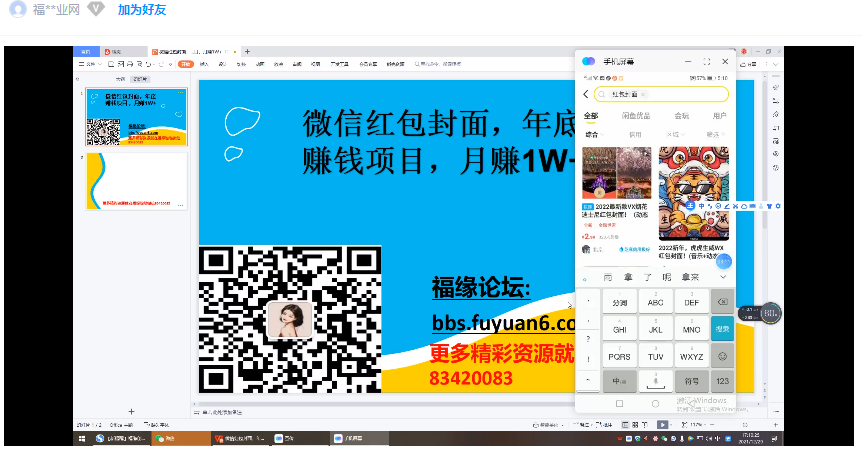Click the 福缘论坛 text on slide
Screen dimensions: 862x465
point(481,287)
